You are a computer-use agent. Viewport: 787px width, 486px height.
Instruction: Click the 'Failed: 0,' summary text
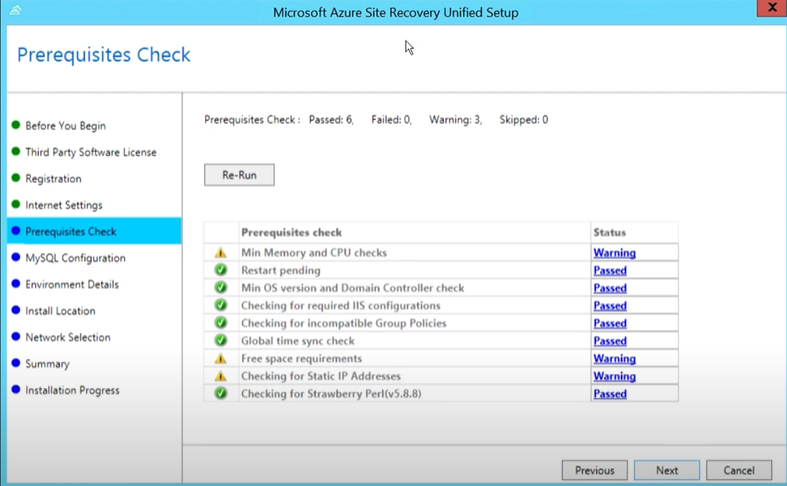click(x=391, y=119)
